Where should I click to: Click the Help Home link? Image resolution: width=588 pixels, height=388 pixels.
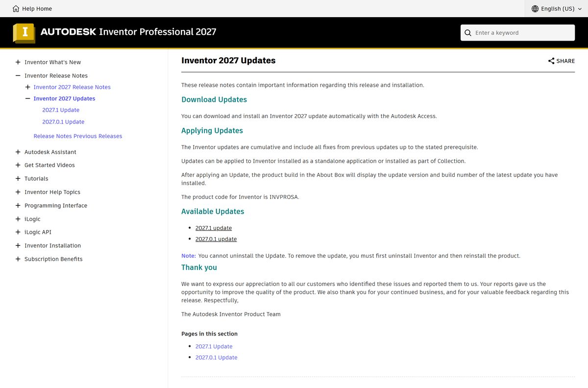point(37,9)
